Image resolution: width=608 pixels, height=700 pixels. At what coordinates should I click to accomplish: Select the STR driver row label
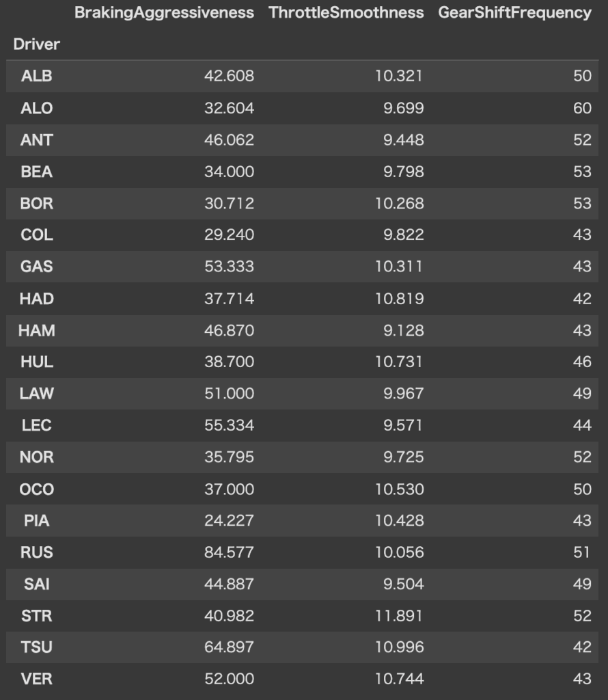tap(37, 616)
